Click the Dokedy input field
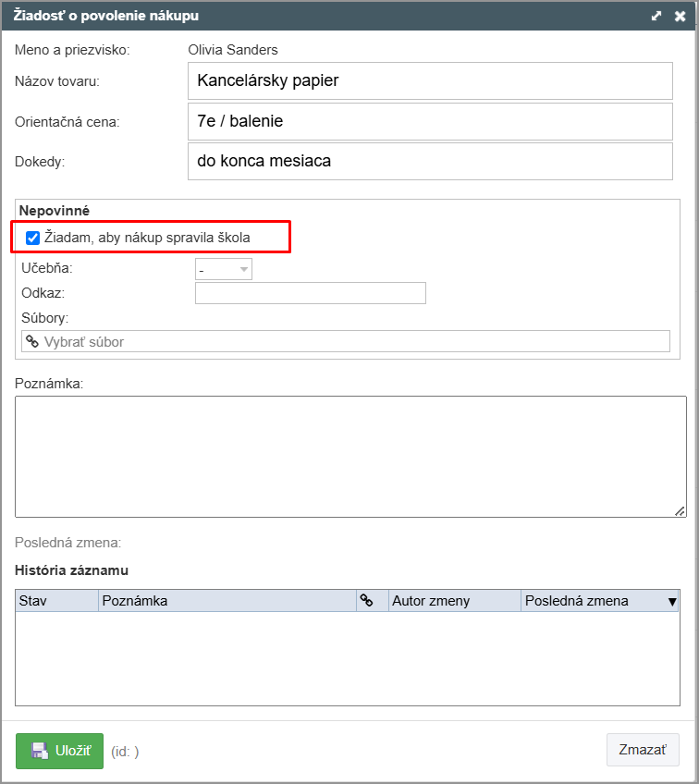This screenshot has height=784, width=699. [x=430, y=162]
